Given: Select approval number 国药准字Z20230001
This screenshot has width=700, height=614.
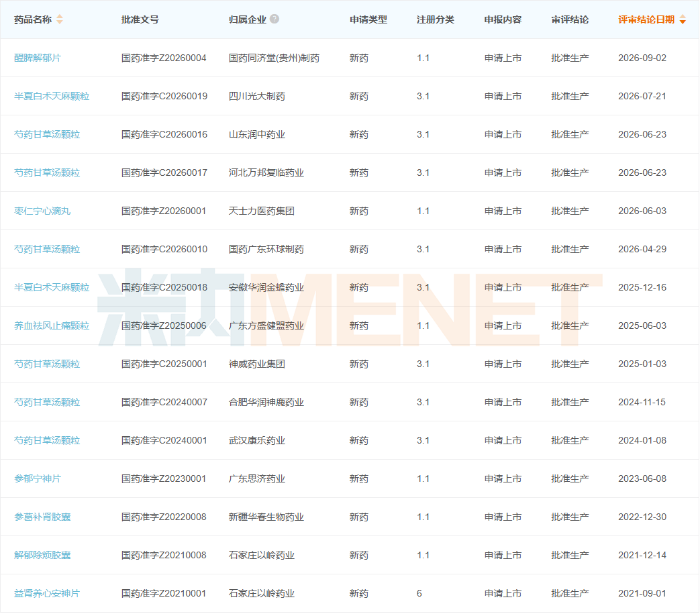Looking at the screenshot, I should click(x=164, y=479).
